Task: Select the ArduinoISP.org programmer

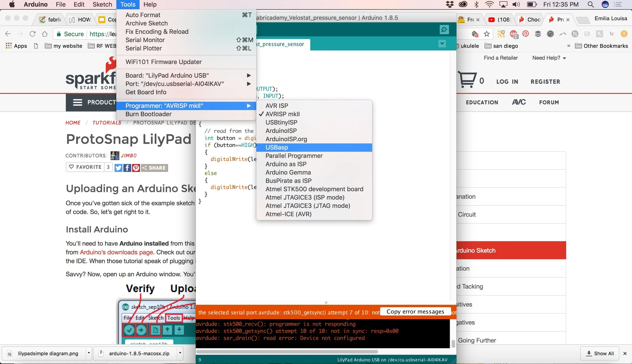Action: 314,139
